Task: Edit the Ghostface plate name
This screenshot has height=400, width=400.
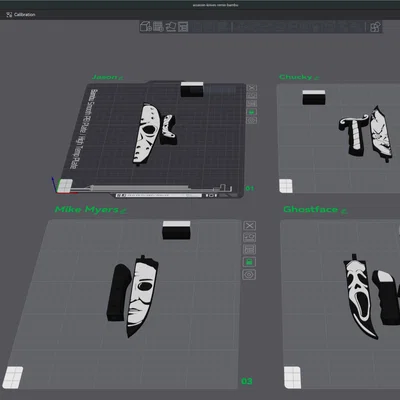Action: click(x=344, y=211)
